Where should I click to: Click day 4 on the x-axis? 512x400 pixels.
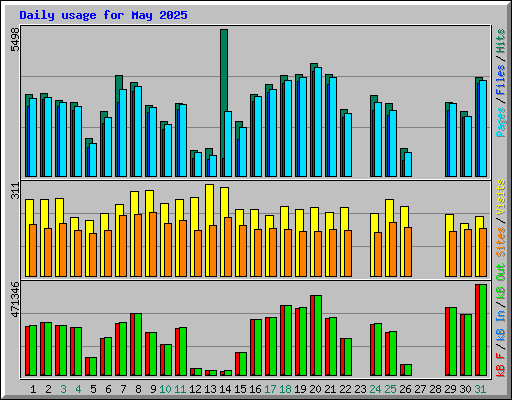[x=78, y=389]
